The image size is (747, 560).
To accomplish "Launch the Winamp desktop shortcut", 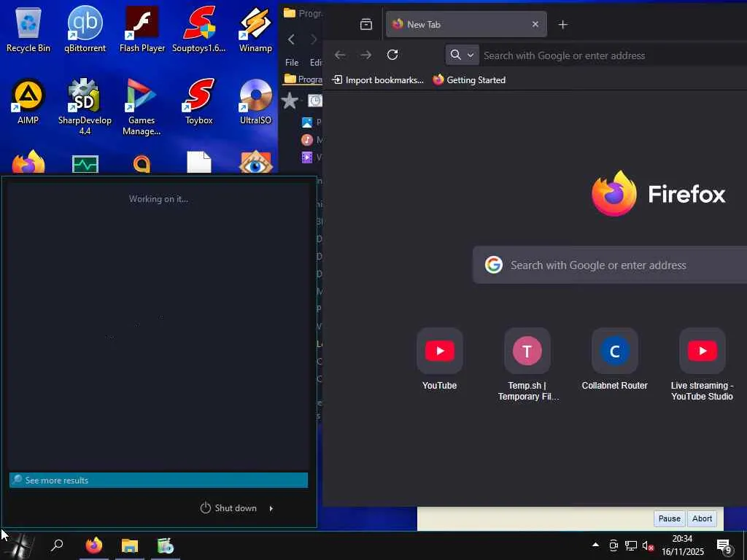I will (x=255, y=28).
